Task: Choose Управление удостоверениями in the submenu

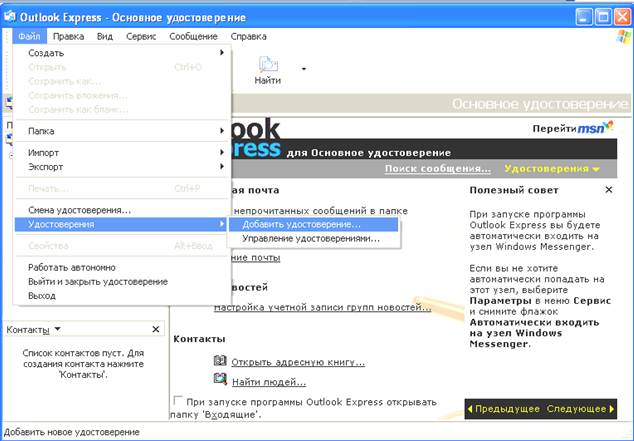Action: (314, 238)
